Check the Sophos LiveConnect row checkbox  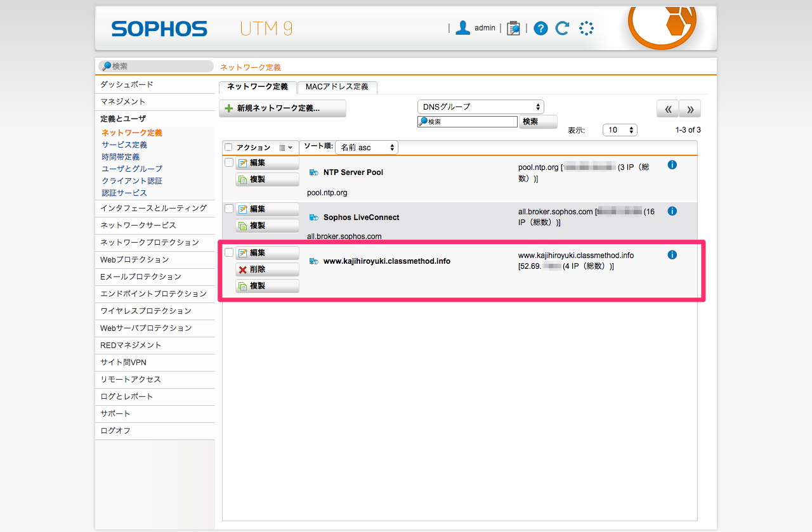229,209
